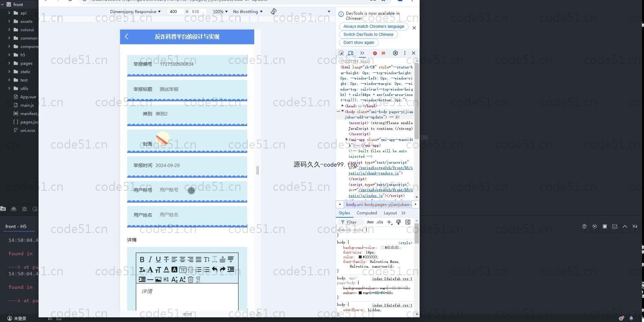Add a new style rule with plus icon
The image size is (644, 322).
[389, 222]
